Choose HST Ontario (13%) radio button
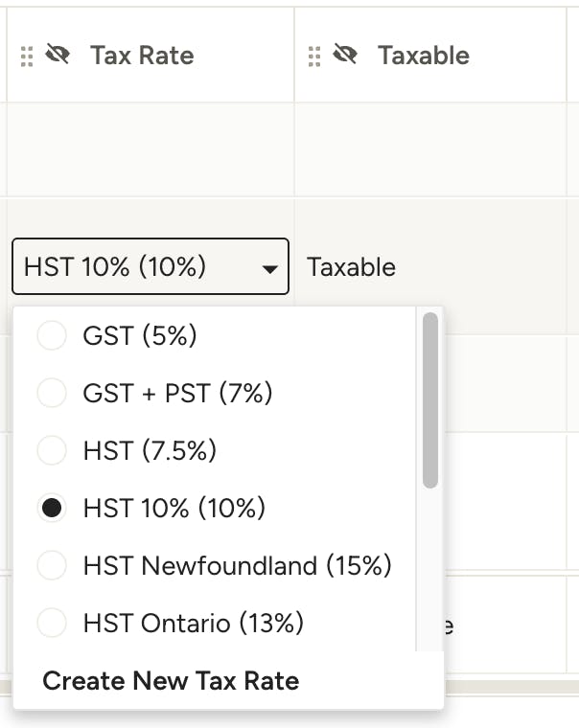The image size is (579, 728). click(52, 623)
